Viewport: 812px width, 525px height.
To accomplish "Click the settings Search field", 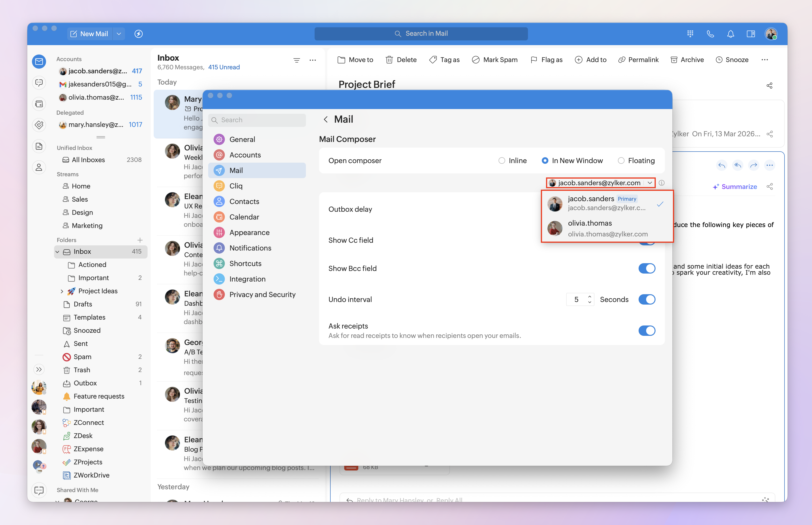I will tap(257, 120).
